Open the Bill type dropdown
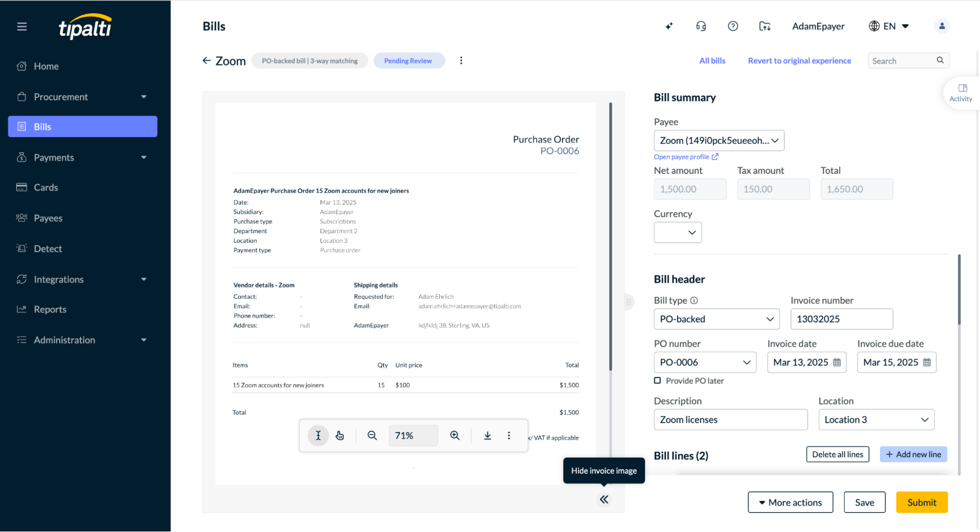980x532 pixels. 716,319
